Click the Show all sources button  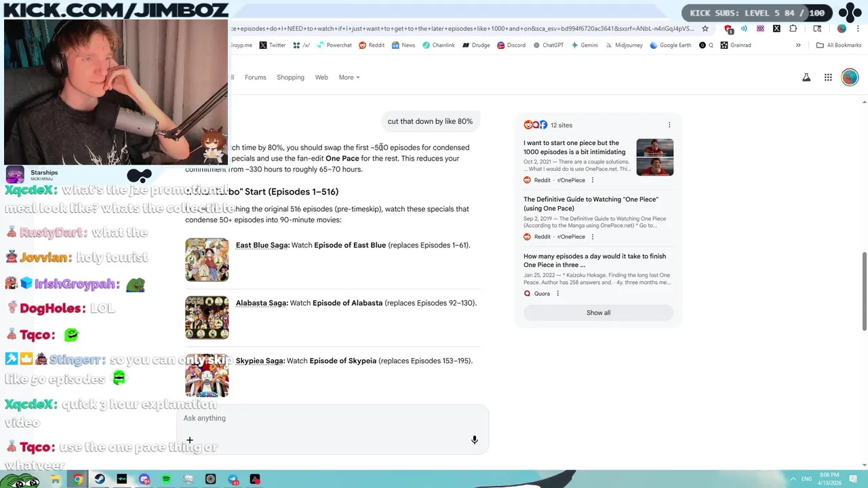598,312
